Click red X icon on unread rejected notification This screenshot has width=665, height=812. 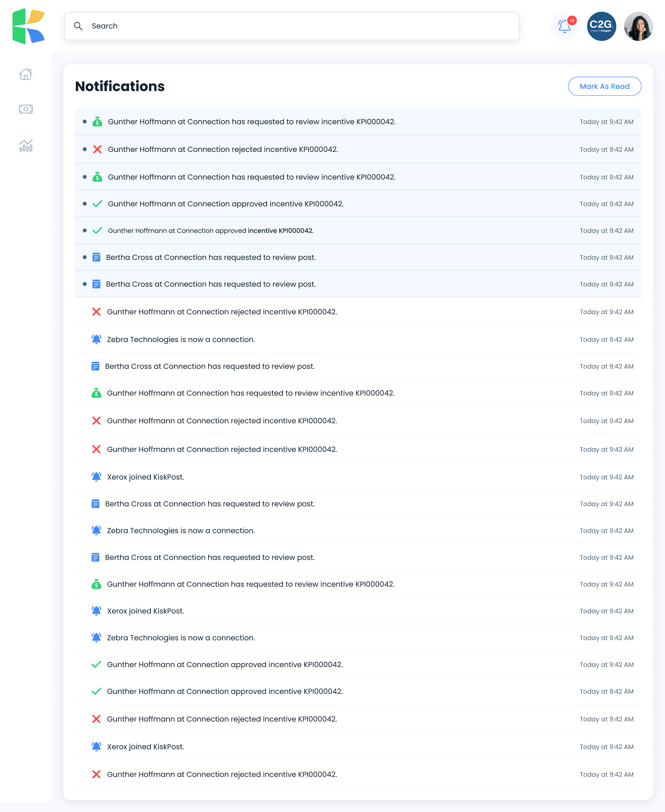click(97, 149)
